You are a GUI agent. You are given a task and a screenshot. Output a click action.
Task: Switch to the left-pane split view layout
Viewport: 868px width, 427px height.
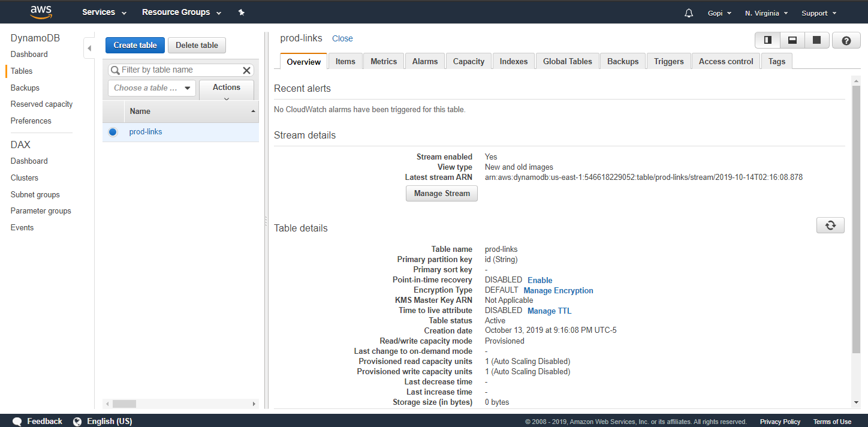[x=767, y=40]
